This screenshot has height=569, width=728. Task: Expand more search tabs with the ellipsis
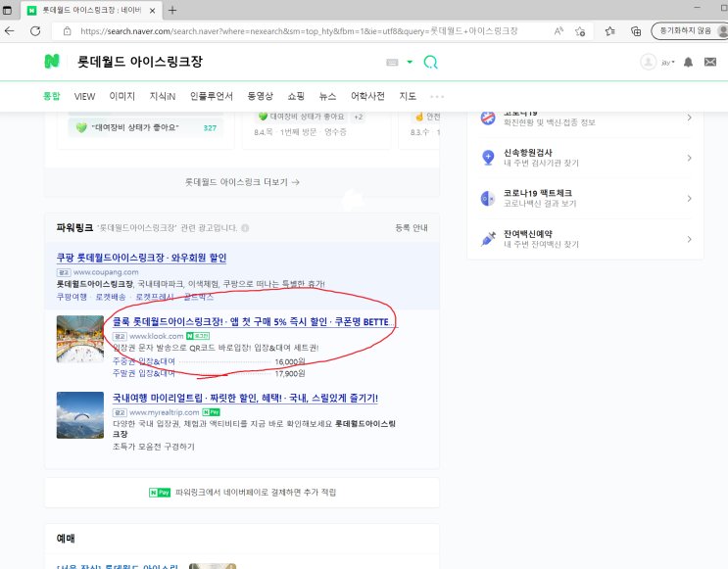pos(437,97)
